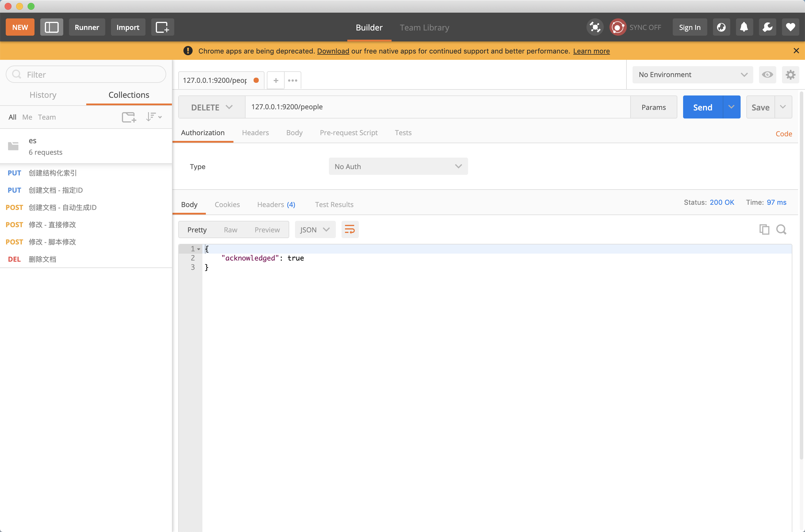Toggle the sidebar panel icon
Viewport: 805px width, 532px height.
[x=51, y=27]
